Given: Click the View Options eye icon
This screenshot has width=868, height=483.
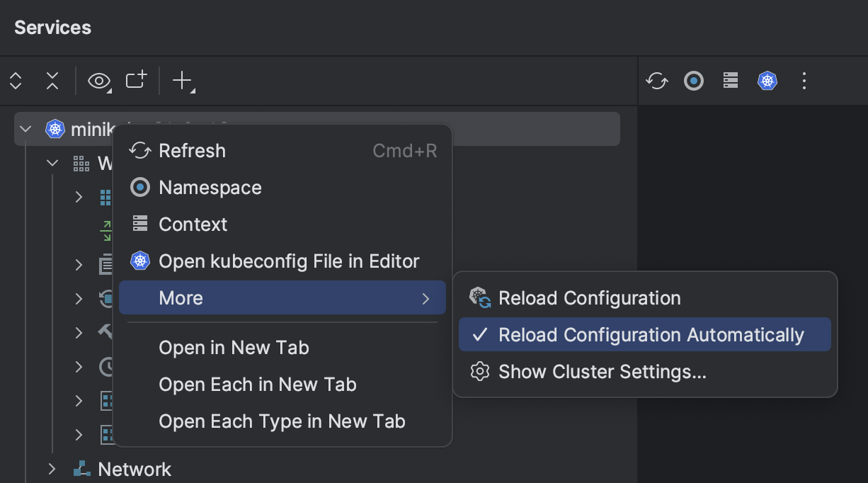Looking at the screenshot, I should (x=98, y=81).
